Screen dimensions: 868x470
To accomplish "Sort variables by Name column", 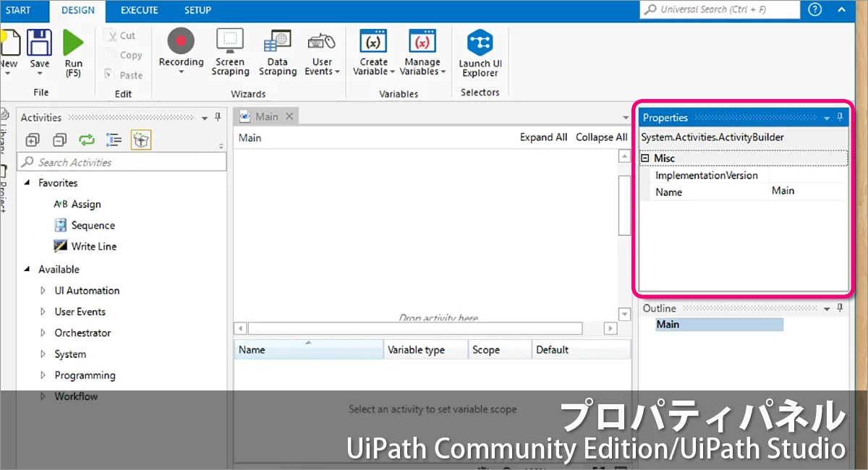I will [x=309, y=349].
